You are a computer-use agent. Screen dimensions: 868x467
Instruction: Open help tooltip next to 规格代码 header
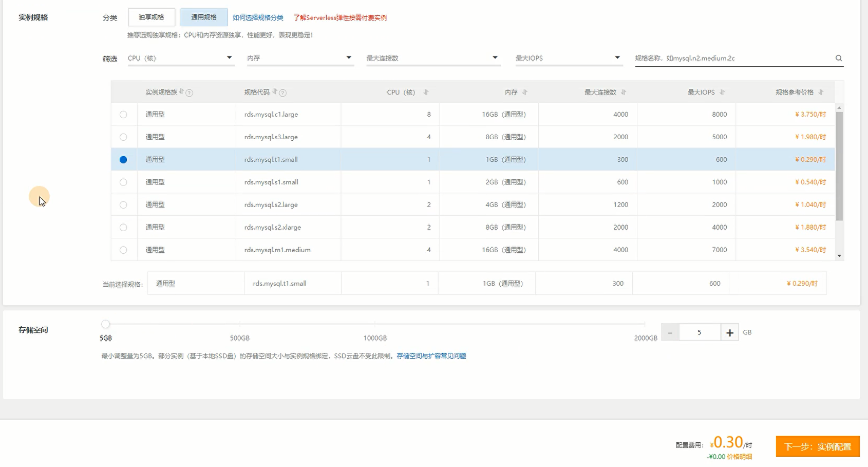pos(283,93)
